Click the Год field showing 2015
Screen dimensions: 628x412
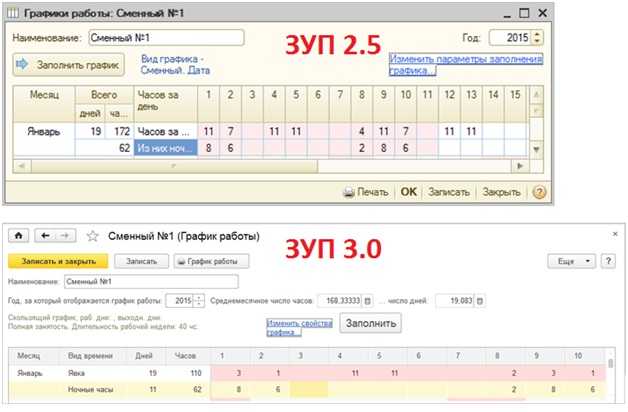(x=510, y=38)
